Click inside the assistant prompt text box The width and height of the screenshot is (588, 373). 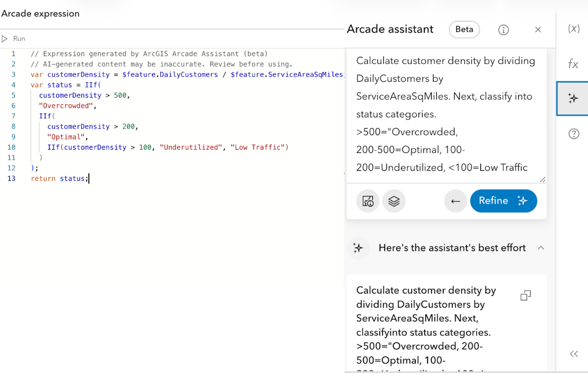[x=445, y=114]
